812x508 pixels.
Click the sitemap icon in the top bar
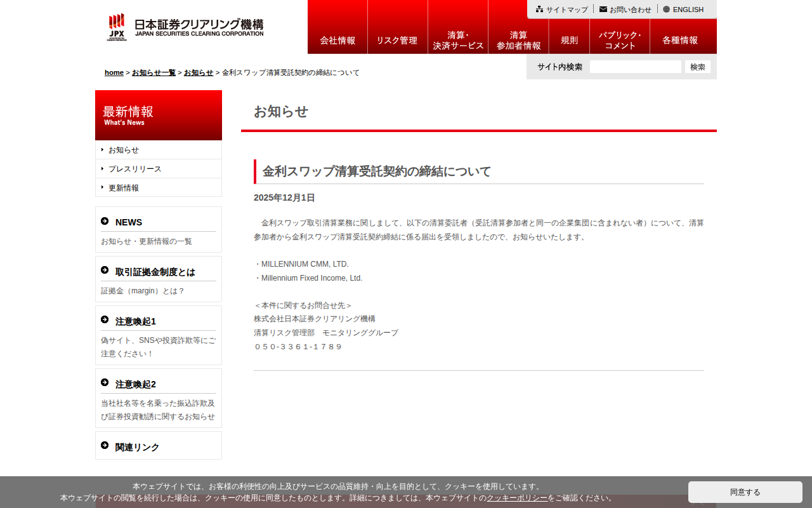539,10
